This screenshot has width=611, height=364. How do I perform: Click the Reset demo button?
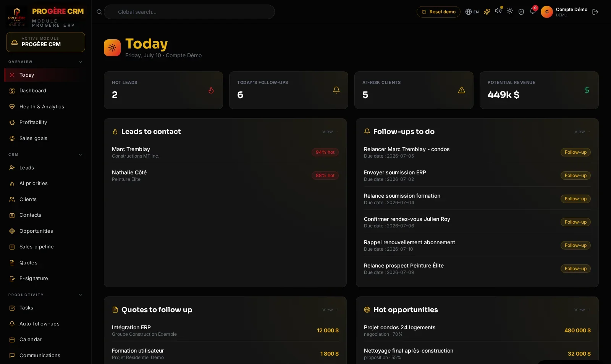pos(438,12)
